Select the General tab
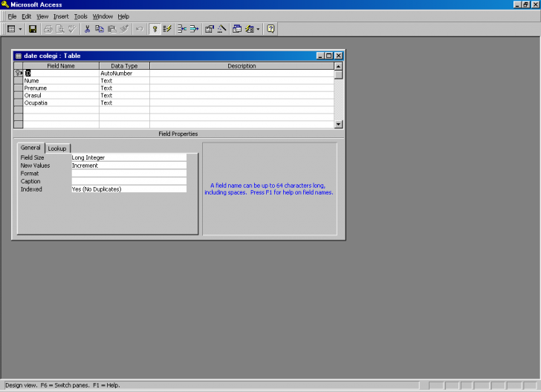 (30, 148)
